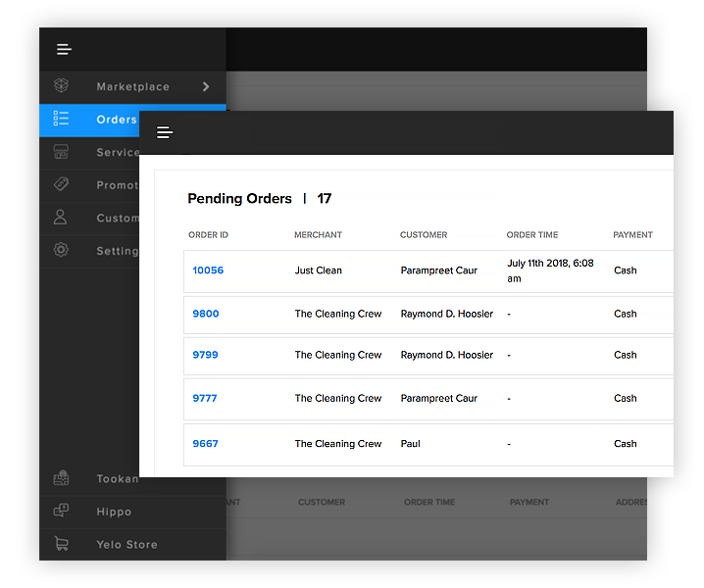Expand the Marketplace chevron arrow

206,86
